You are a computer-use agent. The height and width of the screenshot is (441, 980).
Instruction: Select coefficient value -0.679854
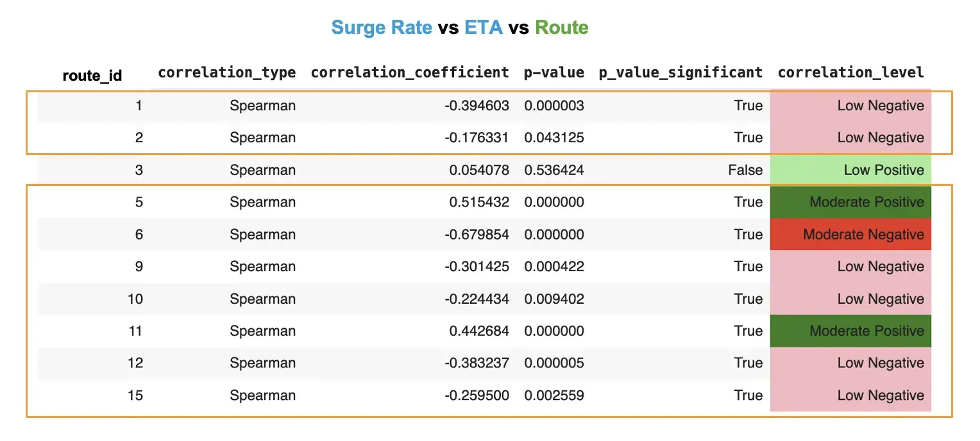477,235
